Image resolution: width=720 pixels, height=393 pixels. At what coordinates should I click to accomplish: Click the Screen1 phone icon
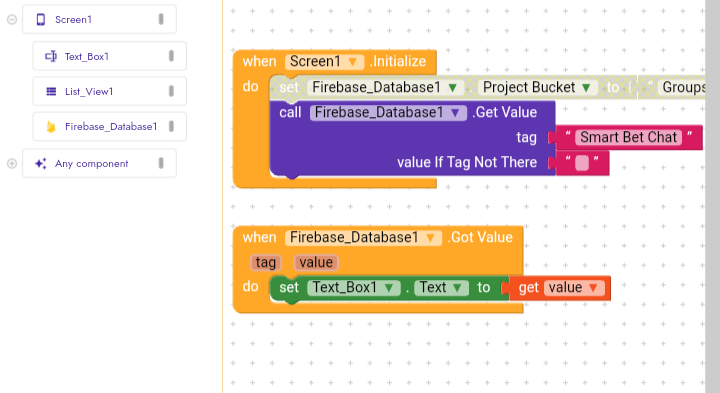(41, 19)
